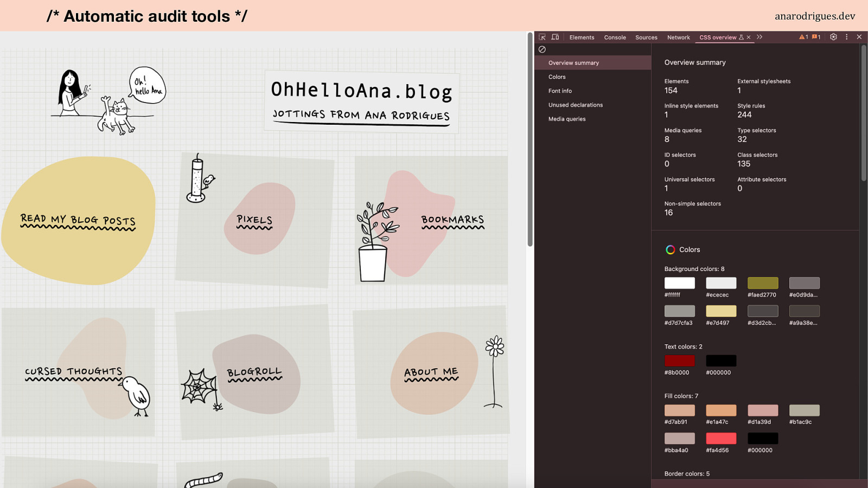The width and height of the screenshot is (868, 488).
Task: Open Font info in the sidebar
Action: click(592, 91)
